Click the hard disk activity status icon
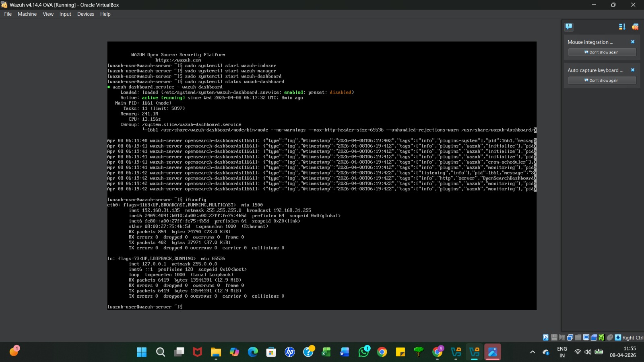 coord(546,337)
